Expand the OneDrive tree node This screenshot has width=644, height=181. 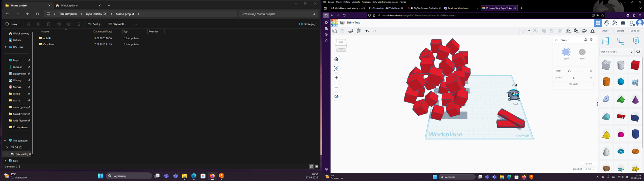click(x=5, y=47)
